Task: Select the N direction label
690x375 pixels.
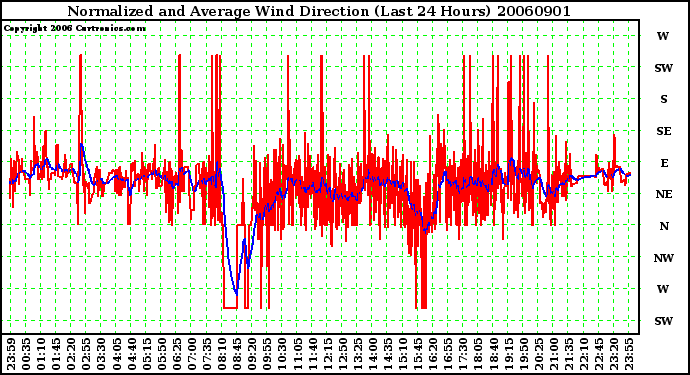Action: point(664,226)
